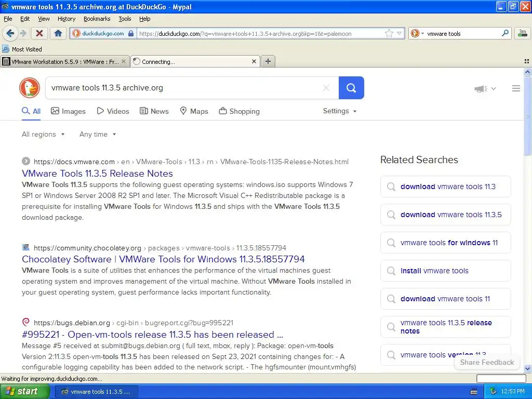Expand the Any time filter
532x399 pixels.
coord(98,135)
